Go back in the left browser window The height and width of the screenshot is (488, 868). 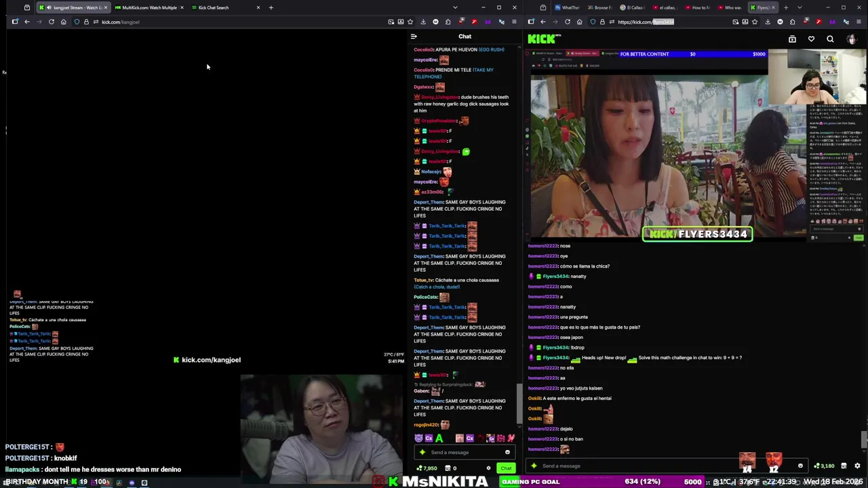coord(27,22)
